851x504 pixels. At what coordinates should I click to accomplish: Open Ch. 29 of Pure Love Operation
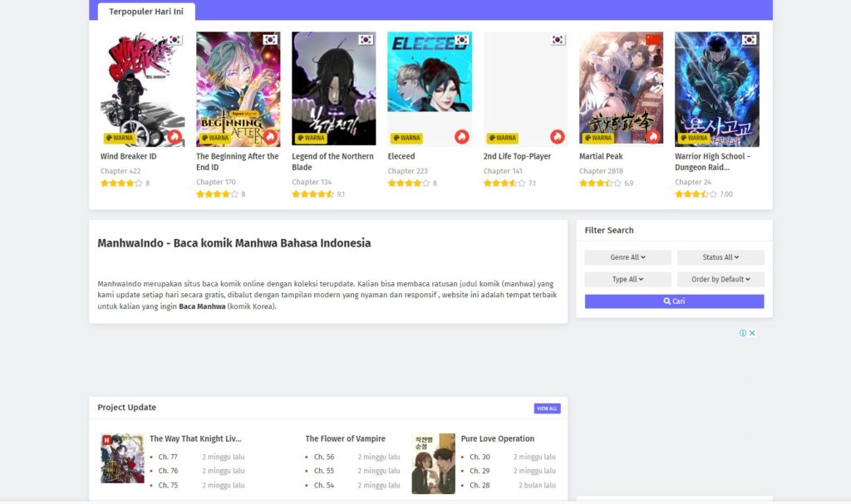(480, 471)
